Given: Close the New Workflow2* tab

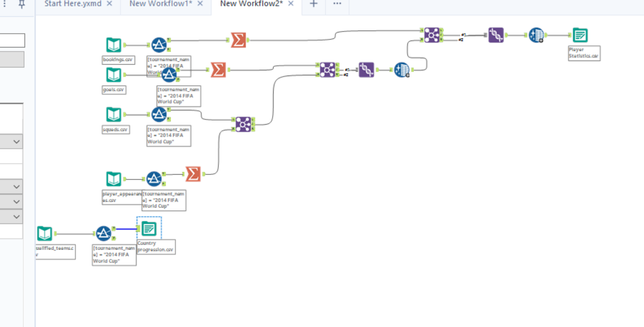Looking at the screenshot, I should point(291,3).
